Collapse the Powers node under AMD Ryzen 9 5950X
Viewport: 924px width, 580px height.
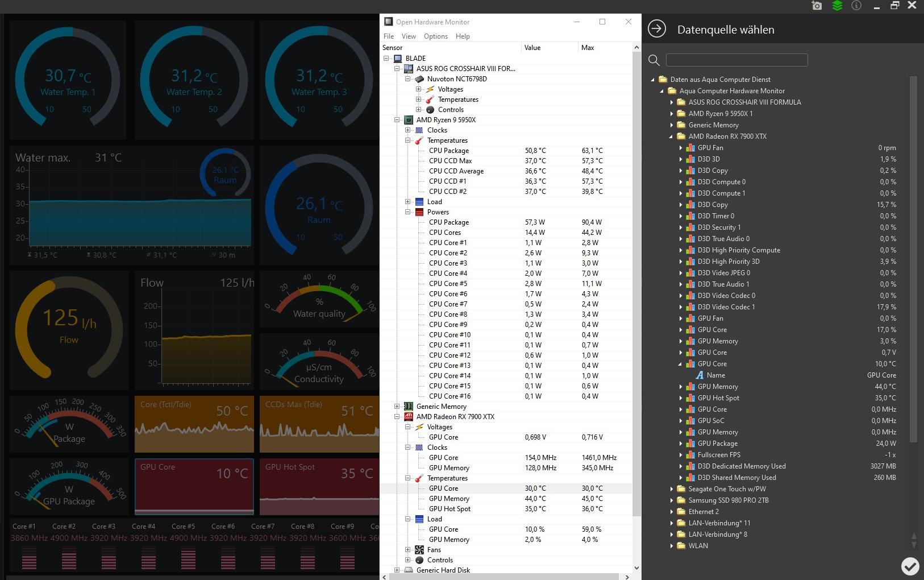407,212
